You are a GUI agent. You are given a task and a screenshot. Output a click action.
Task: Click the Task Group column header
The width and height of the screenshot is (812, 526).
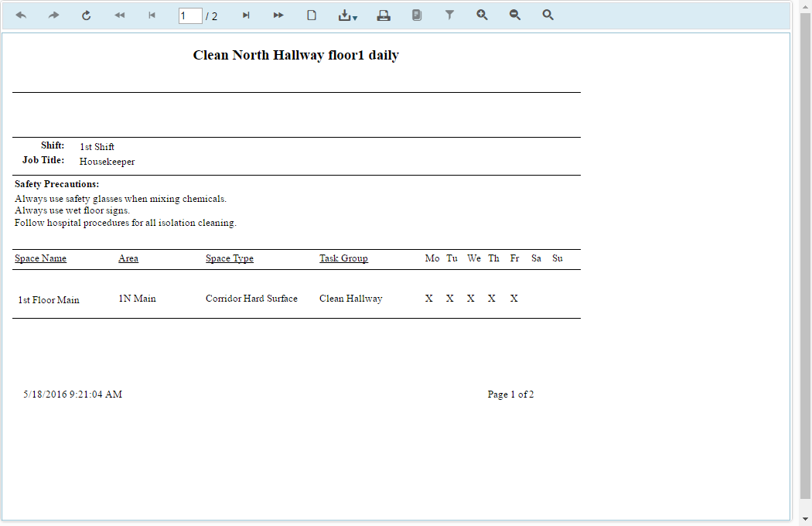tap(343, 258)
